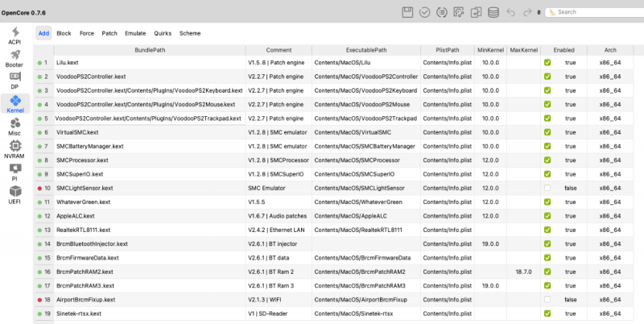
Task: Click the red status dot of row 18
Action: [x=39, y=300]
